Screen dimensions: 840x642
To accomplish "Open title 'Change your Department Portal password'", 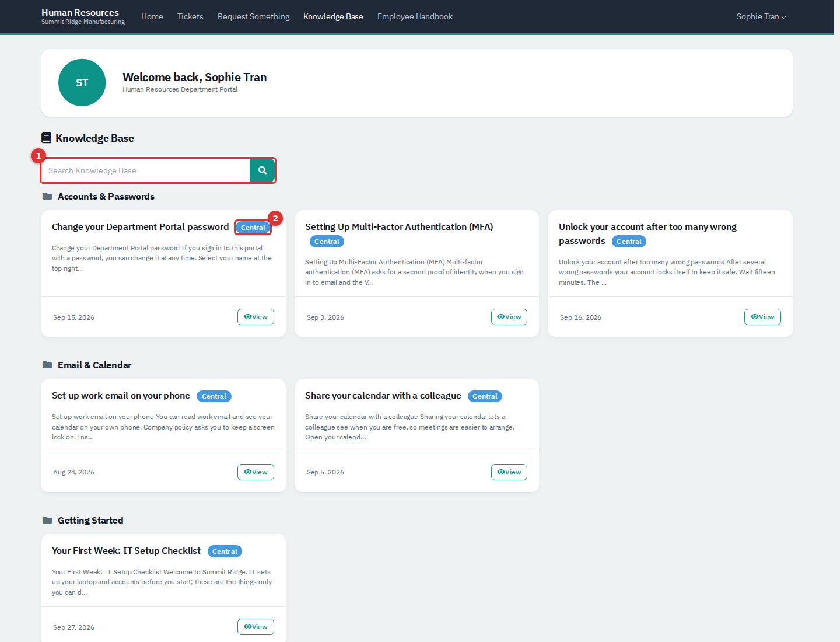I will tap(140, 227).
